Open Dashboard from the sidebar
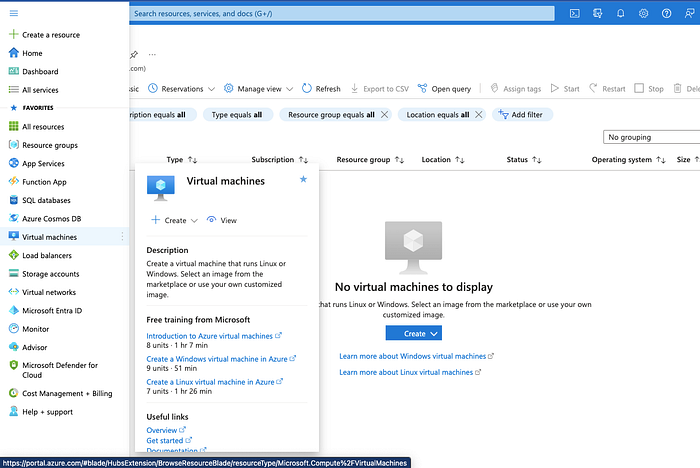Image resolution: width=700 pixels, height=468 pixels. (40, 71)
